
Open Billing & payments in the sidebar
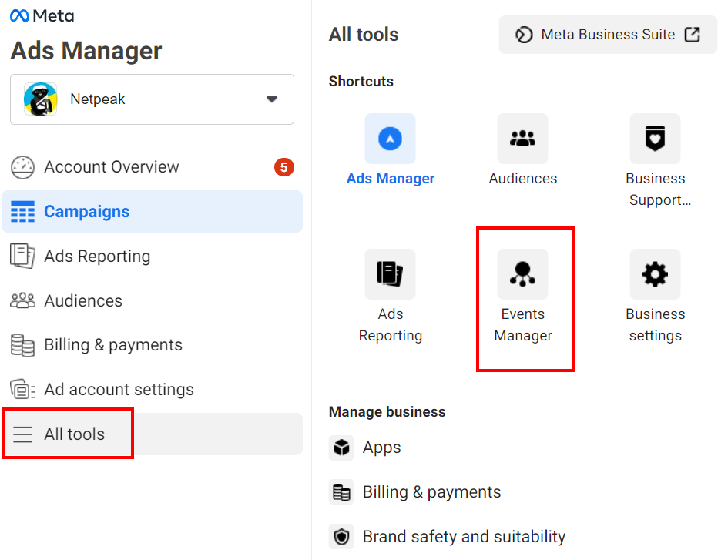152,345
